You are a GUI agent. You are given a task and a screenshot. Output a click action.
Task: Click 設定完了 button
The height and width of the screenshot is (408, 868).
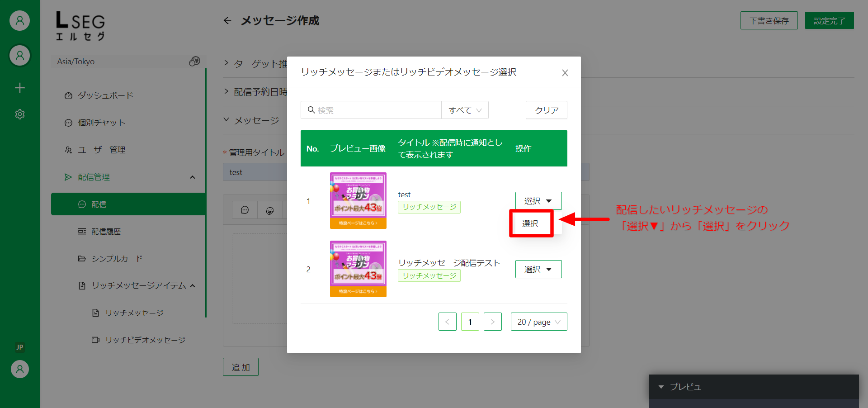830,20
